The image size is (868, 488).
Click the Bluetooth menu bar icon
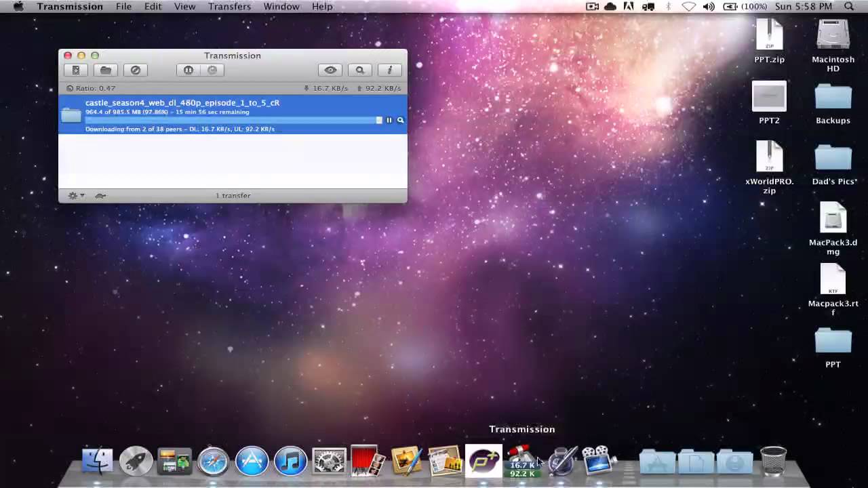point(668,6)
